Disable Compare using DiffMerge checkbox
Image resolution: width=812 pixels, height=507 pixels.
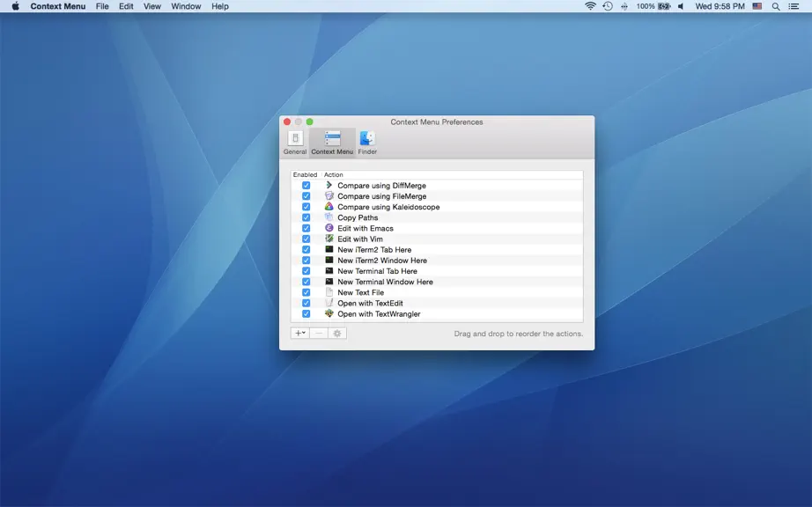click(306, 185)
